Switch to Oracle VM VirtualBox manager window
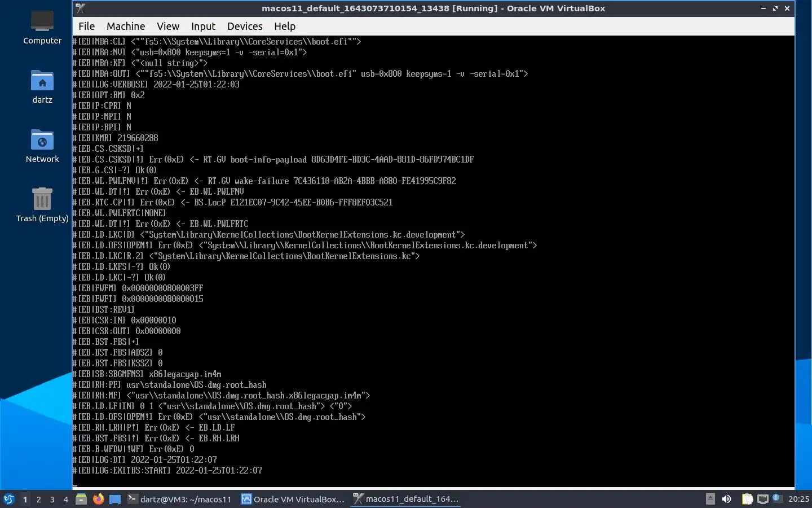The height and width of the screenshot is (508, 812). [x=293, y=499]
